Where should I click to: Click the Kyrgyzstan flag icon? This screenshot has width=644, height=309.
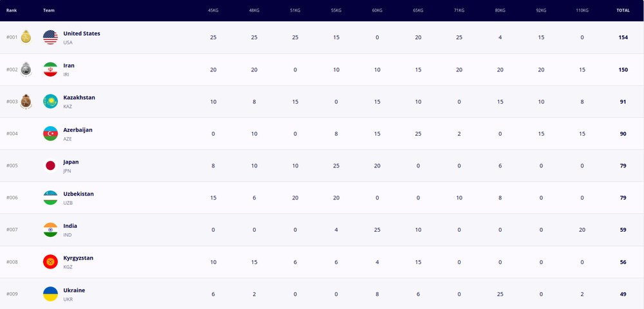tap(50, 262)
